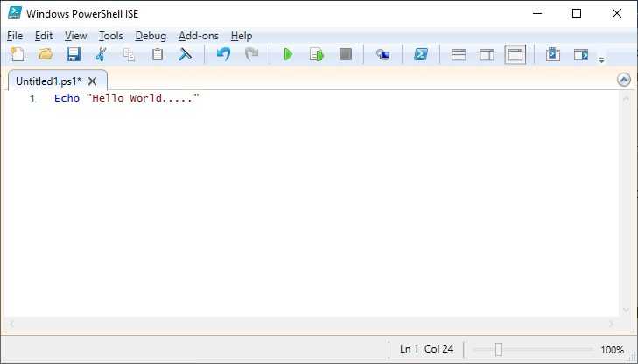The height and width of the screenshot is (364, 638).
Task: Save the script using the floppy disk icon
Action: pos(74,54)
